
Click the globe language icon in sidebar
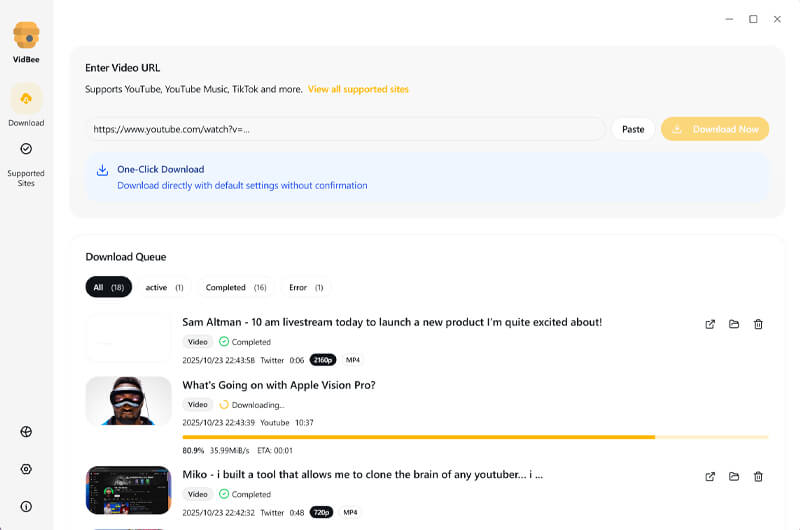(26, 432)
